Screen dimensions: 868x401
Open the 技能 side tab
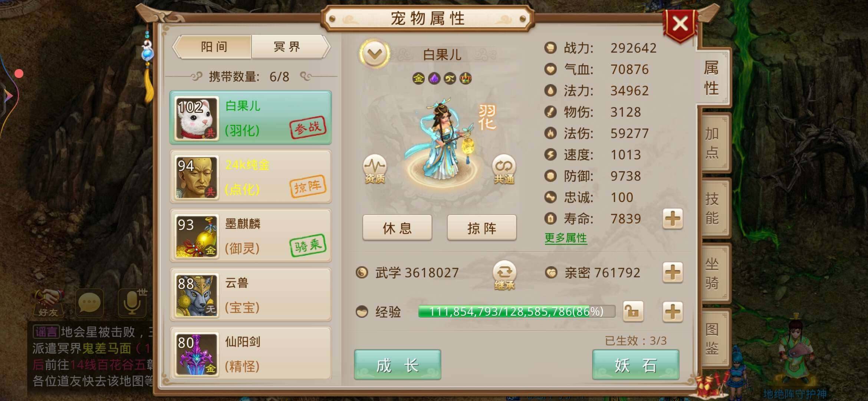(x=713, y=208)
